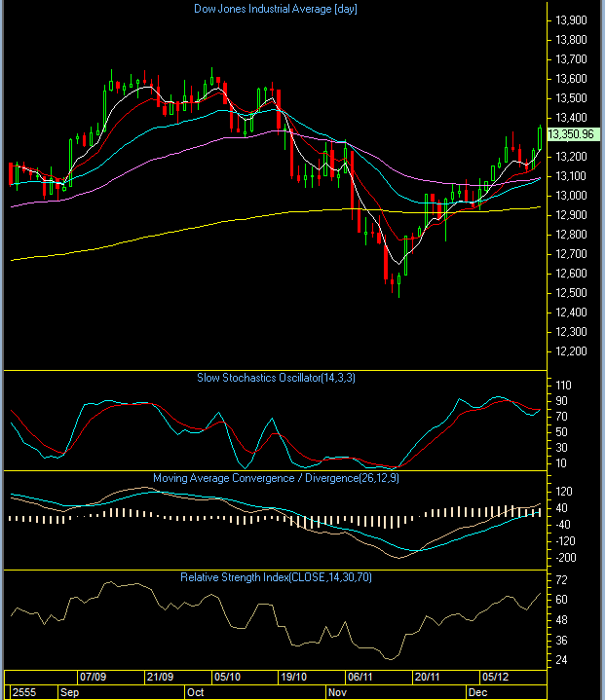
Task: Click the Nov month label
Action: tap(337, 692)
